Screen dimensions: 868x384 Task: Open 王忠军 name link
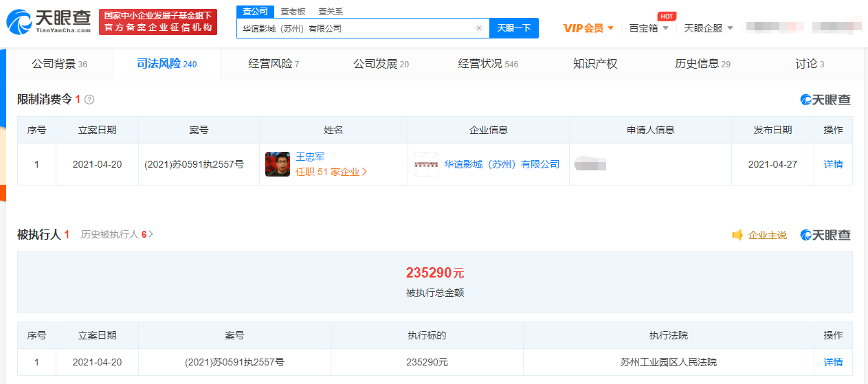coord(310,157)
